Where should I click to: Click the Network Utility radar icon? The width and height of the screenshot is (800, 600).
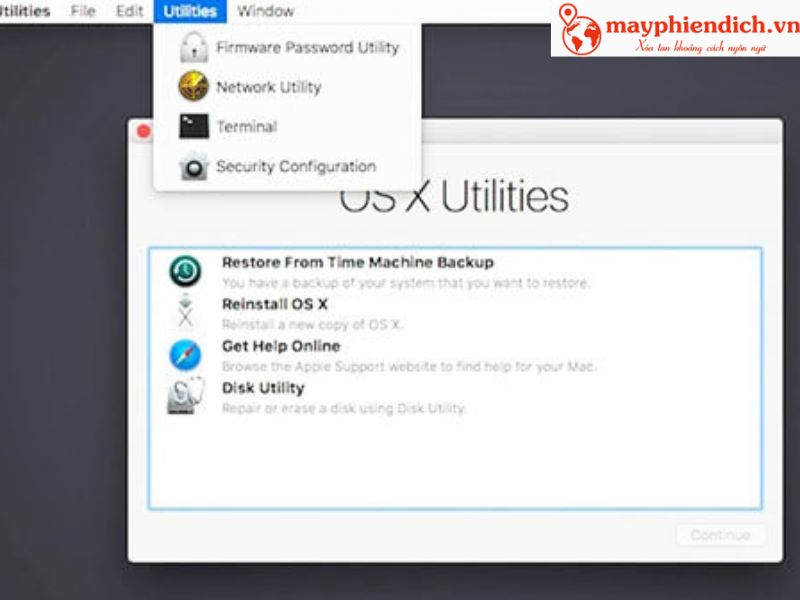[x=193, y=86]
